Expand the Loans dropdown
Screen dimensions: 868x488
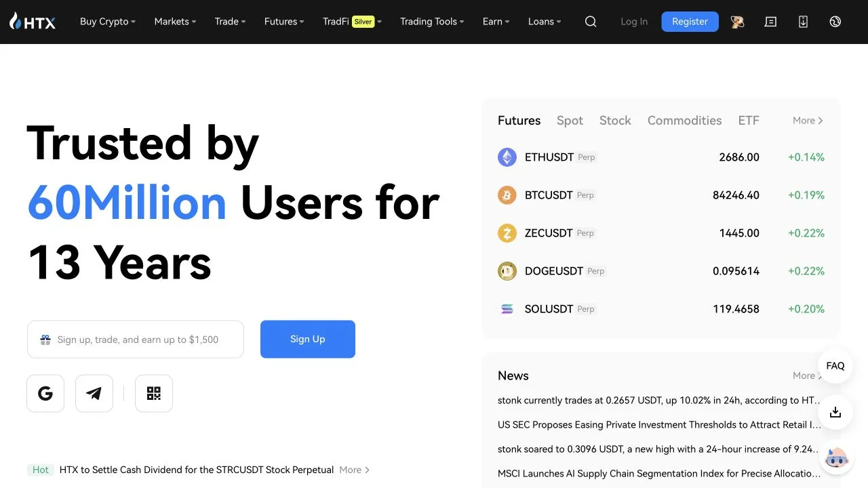pos(545,22)
